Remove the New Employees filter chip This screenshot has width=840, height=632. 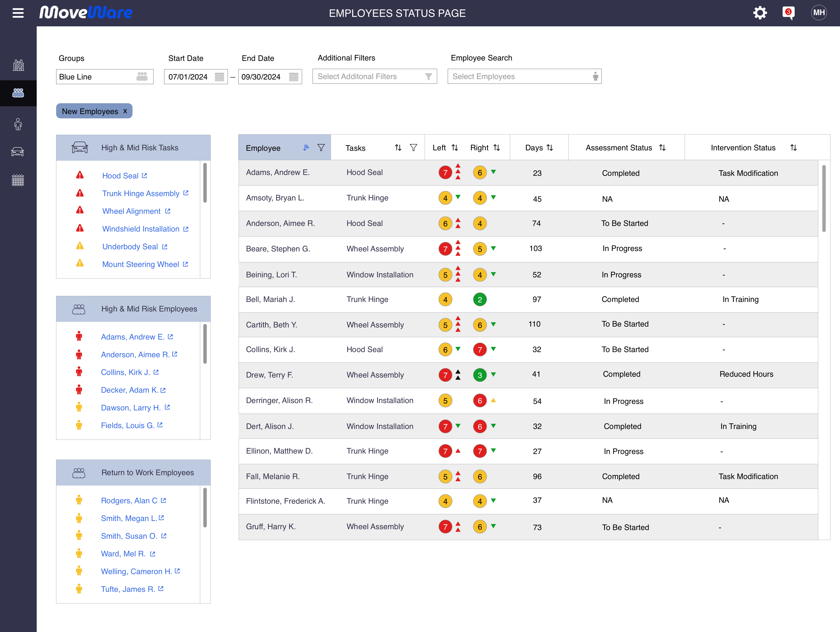coord(125,111)
